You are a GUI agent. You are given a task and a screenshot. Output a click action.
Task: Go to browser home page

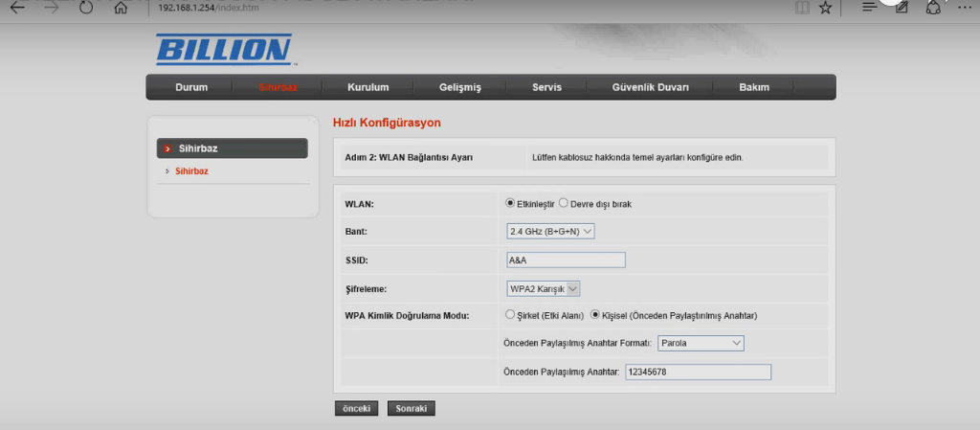(121, 9)
